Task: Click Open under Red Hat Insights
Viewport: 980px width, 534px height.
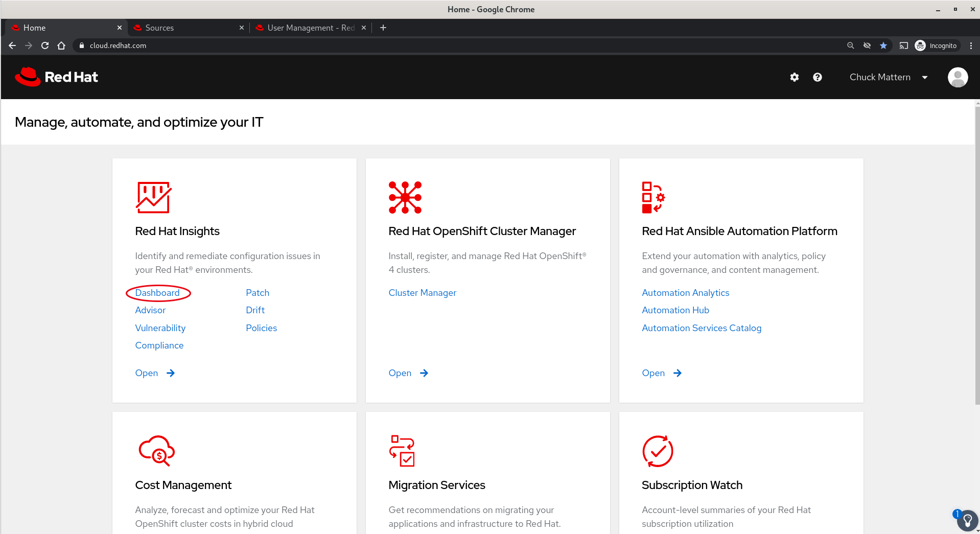Action: tap(155, 373)
